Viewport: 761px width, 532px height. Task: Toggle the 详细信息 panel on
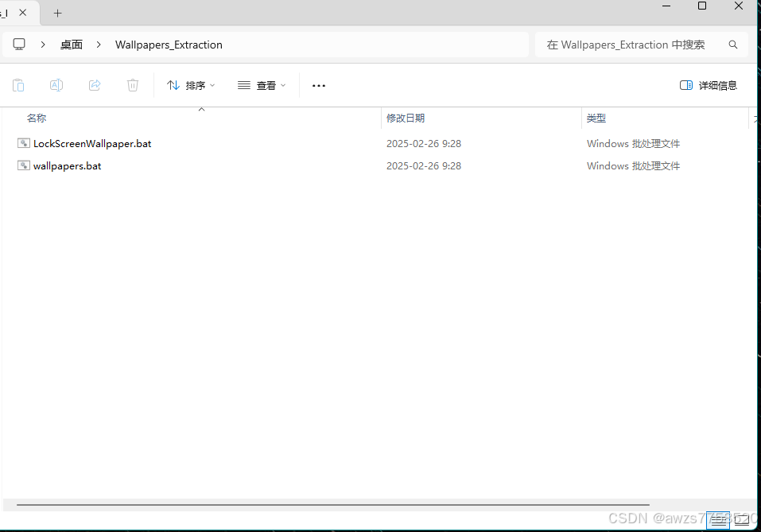click(x=708, y=85)
